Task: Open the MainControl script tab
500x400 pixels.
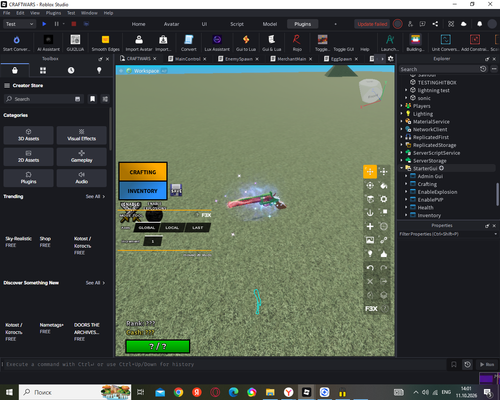Action: tap(188, 59)
